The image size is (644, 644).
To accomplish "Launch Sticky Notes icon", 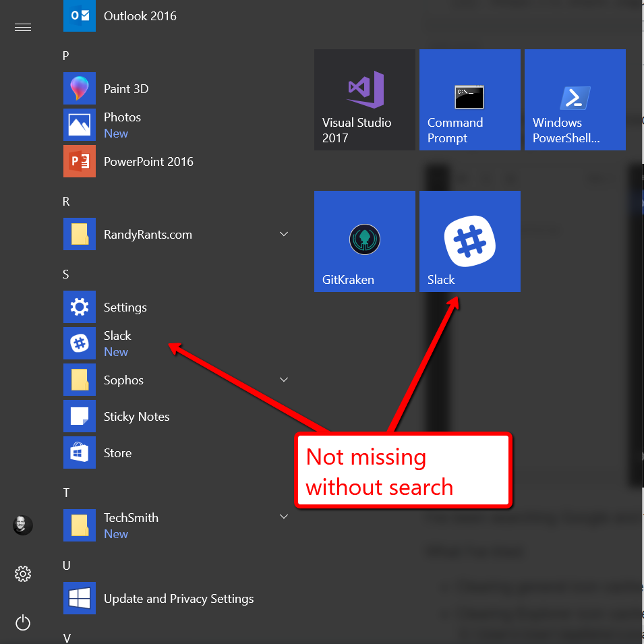I will 80,416.
